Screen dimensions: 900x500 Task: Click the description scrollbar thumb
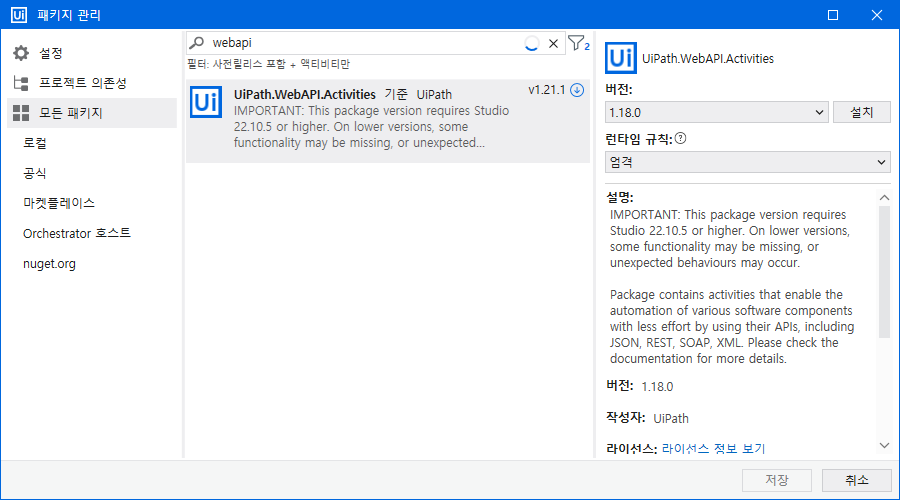point(885,272)
